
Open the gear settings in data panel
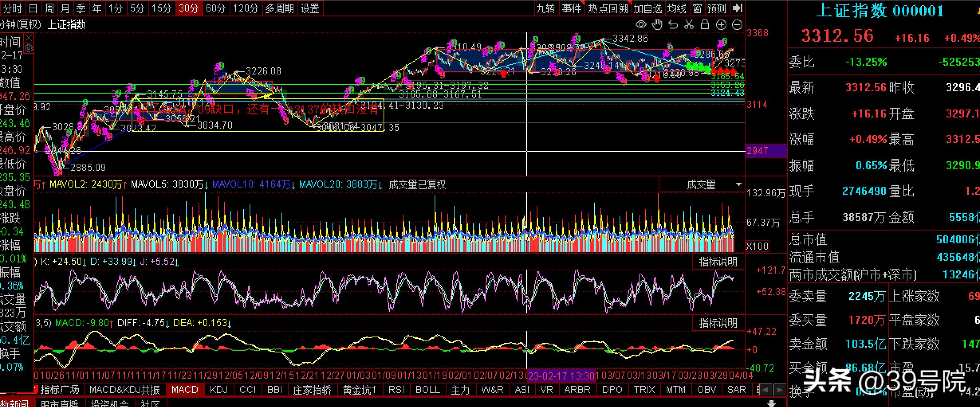pos(29,49)
